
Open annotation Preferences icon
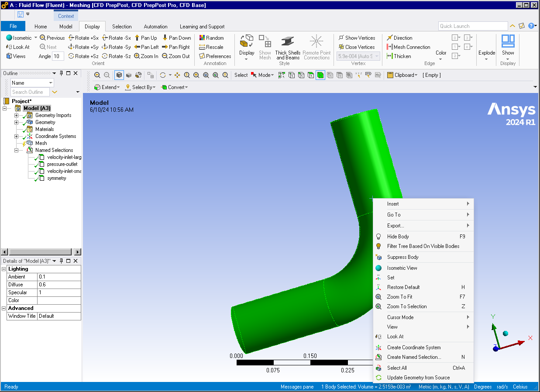[202, 56]
